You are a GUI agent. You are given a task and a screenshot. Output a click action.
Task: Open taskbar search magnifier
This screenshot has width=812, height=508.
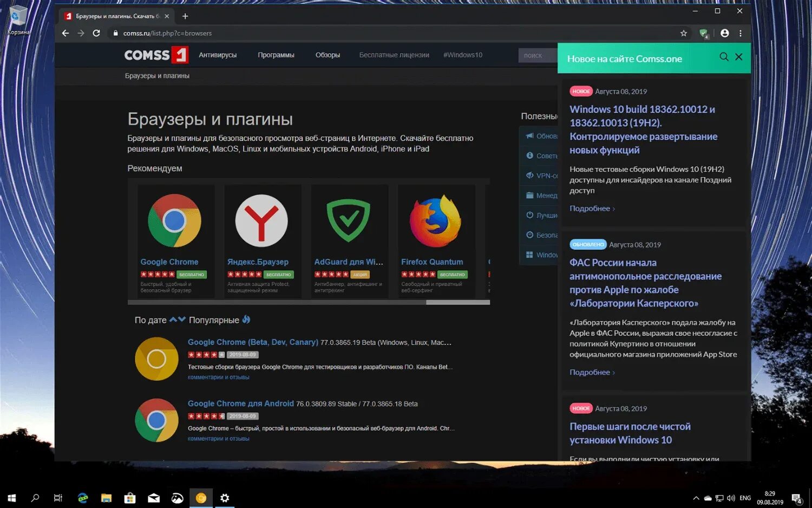(x=35, y=498)
